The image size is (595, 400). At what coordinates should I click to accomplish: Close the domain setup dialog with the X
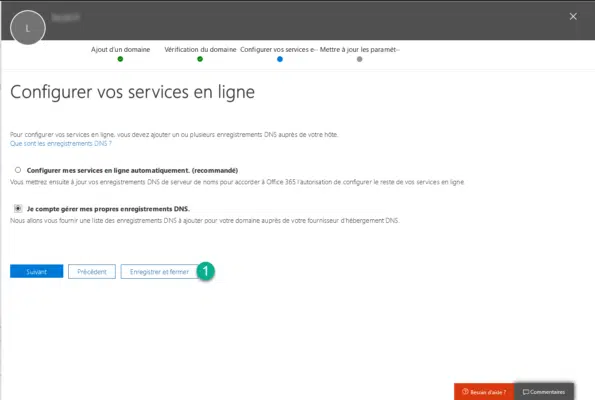click(x=573, y=16)
